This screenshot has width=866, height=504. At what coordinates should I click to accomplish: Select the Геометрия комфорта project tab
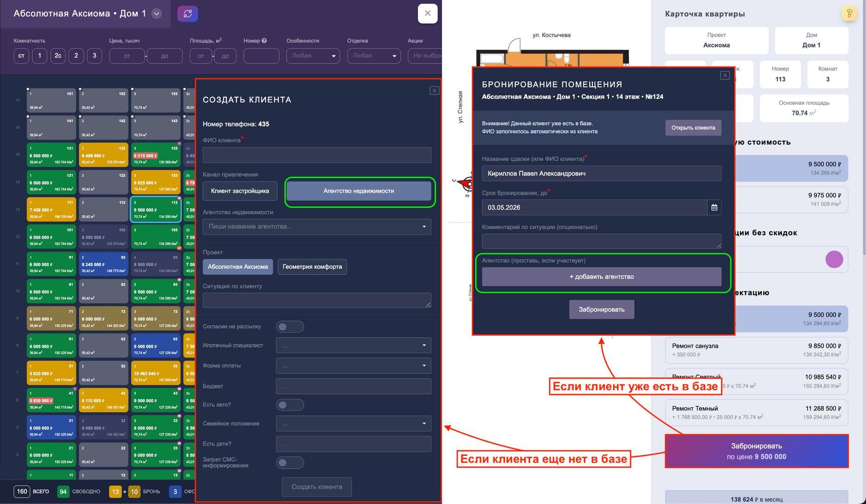pyautogui.click(x=312, y=267)
